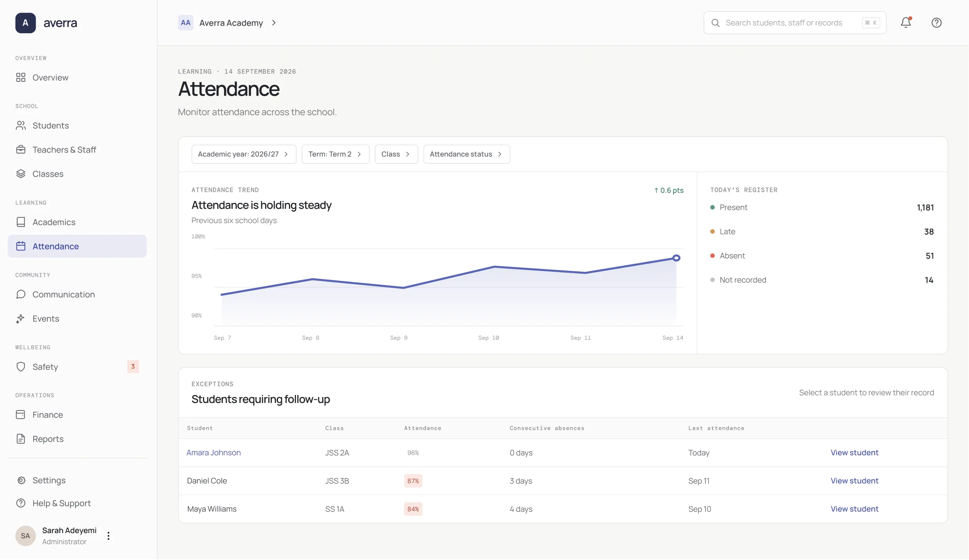The height and width of the screenshot is (560, 969).
Task: Click the Last attendance column header
Action: 716,428
